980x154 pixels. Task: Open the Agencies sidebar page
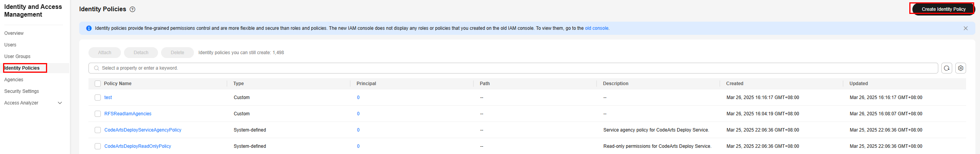point(14,80)
